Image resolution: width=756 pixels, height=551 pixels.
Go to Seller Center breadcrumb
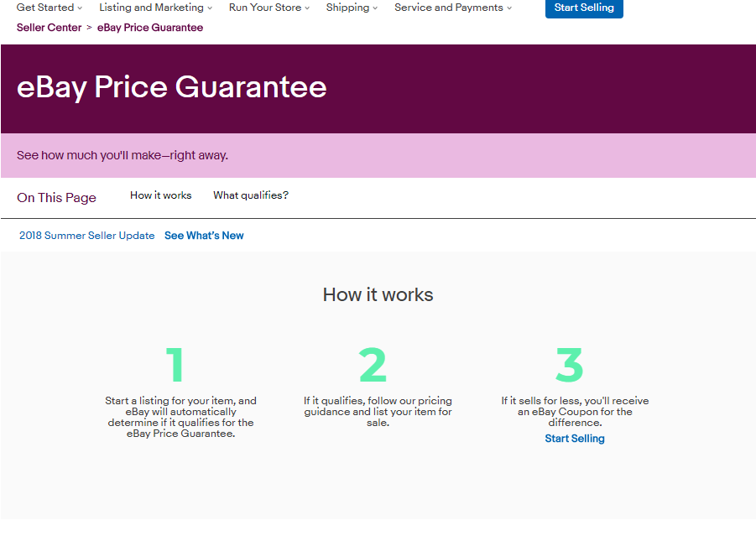click(50, 28)
